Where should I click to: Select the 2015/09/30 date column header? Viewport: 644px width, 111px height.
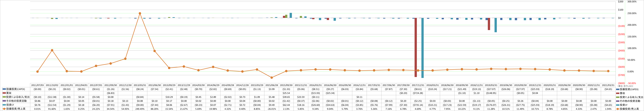point(286,85)
